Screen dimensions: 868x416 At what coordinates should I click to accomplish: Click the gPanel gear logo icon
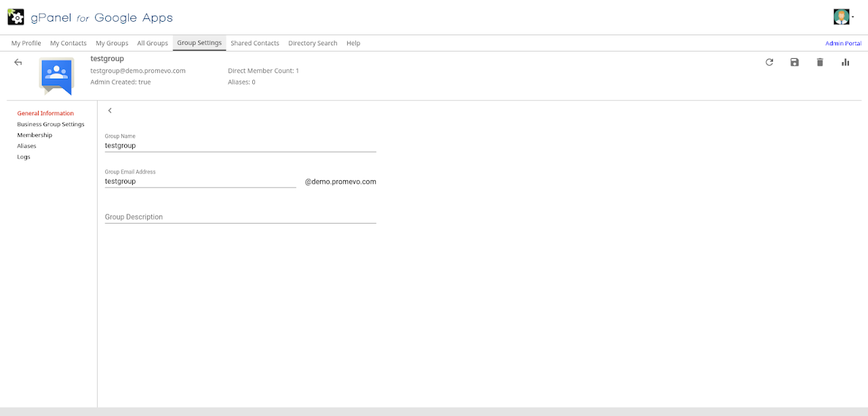coord(16,17)
